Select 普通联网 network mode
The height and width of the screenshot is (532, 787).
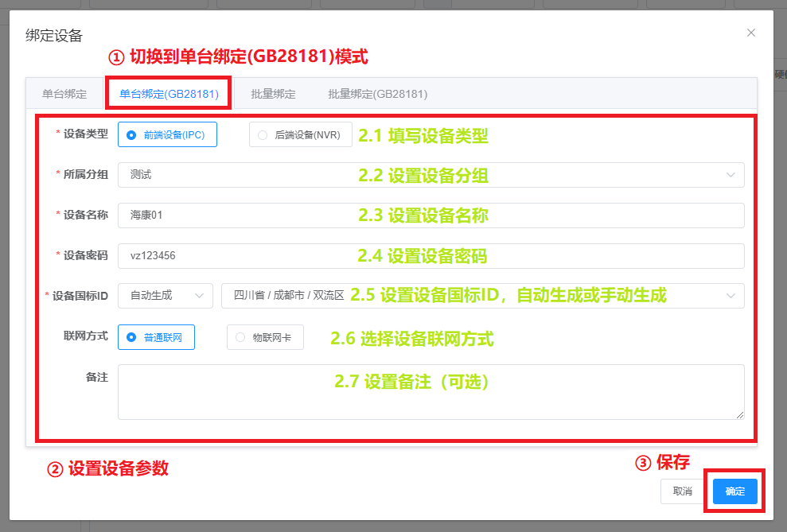click(x=156, y=337)
